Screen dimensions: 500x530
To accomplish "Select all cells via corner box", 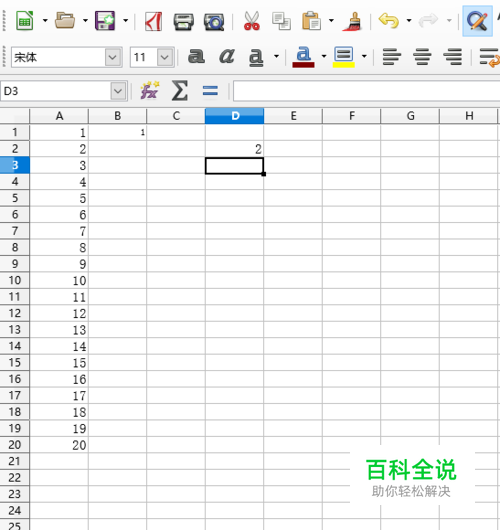I will click(x=15, y=116).
